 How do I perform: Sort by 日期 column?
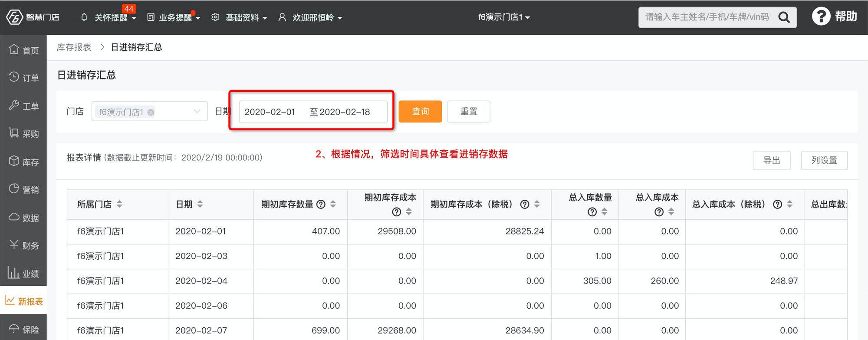(200, 204)
